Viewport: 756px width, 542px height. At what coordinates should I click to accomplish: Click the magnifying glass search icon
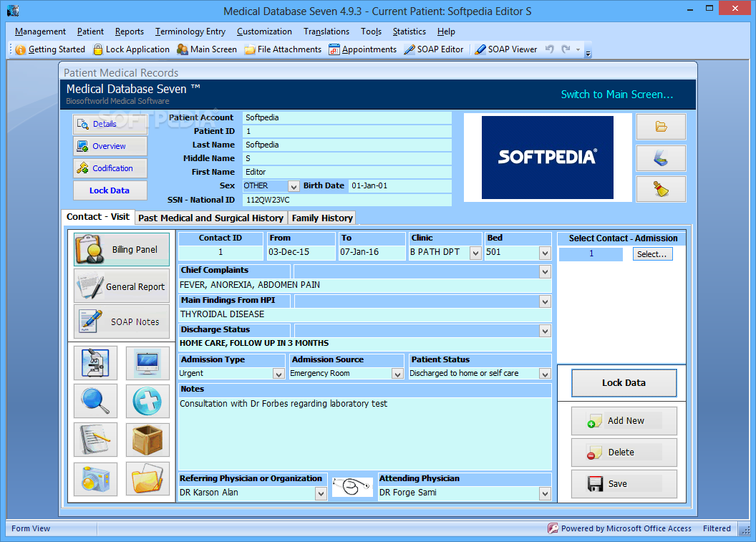click(x=95, y=401)
